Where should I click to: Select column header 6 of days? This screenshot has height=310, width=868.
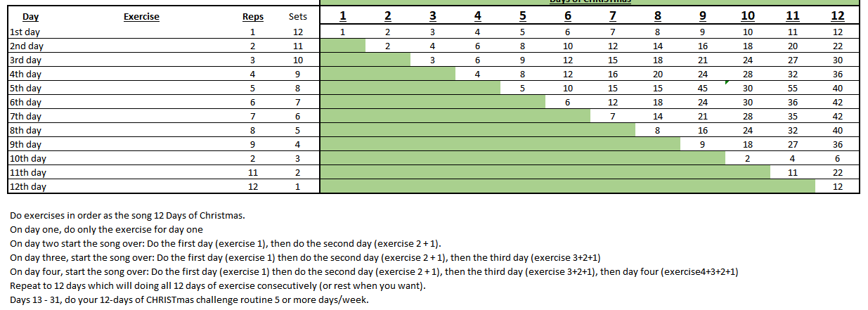click(567, 16)
